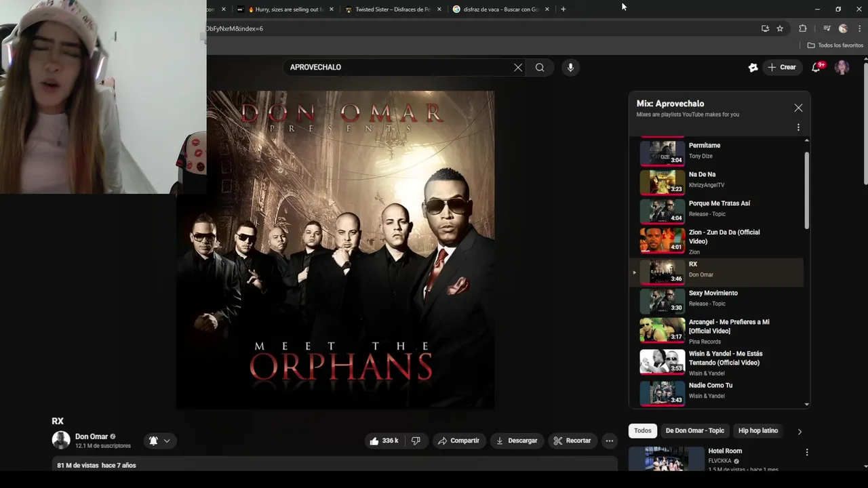
Task: Click Don Omar channel avatar
Action: coord(61,441)
